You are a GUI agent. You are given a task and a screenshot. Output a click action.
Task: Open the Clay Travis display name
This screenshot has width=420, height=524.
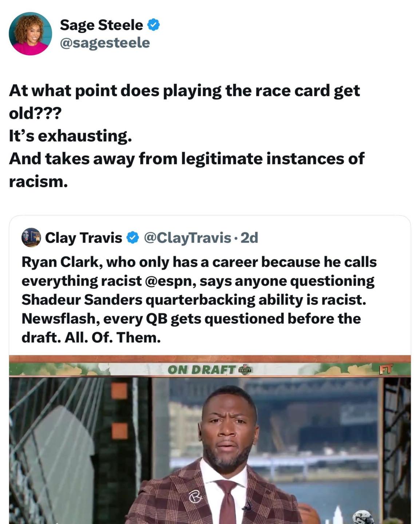click(x=83, y=238)
